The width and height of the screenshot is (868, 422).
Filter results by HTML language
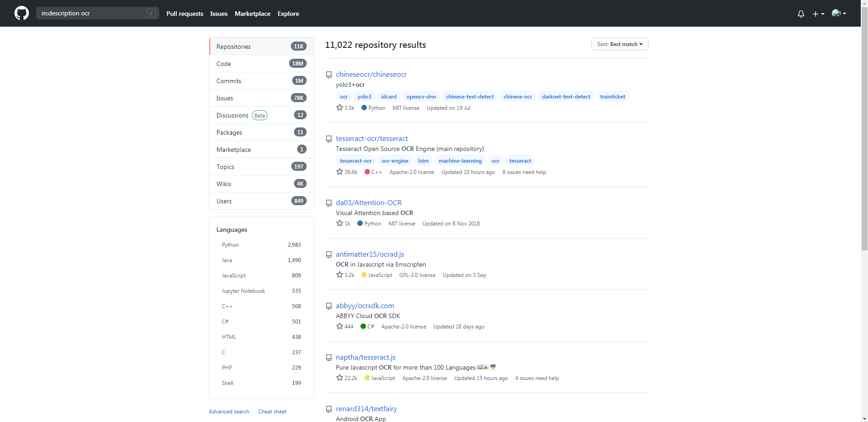click(x=261, y=337)
